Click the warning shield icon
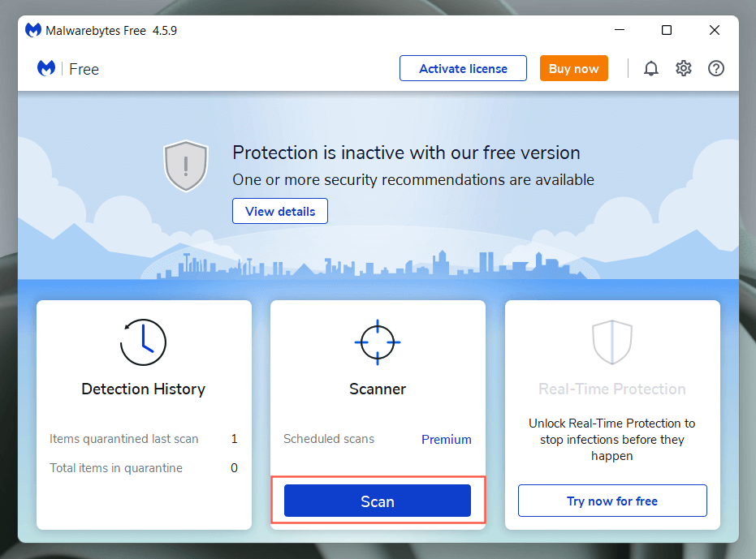The height and width of the screenshot is (559, 756). coord(186,166)
